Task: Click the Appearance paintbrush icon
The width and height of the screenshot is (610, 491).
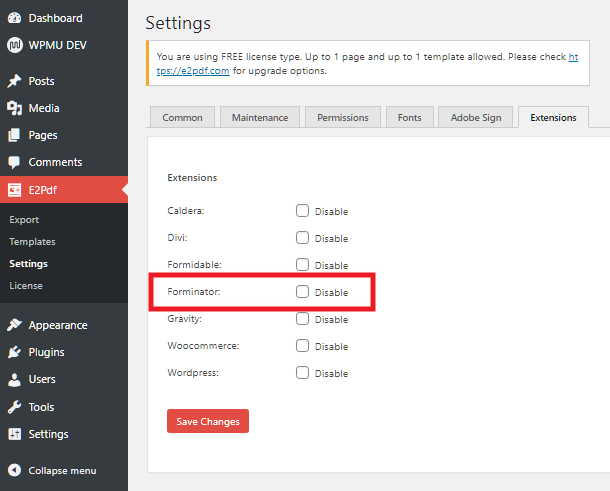Action: click(14, 325)
